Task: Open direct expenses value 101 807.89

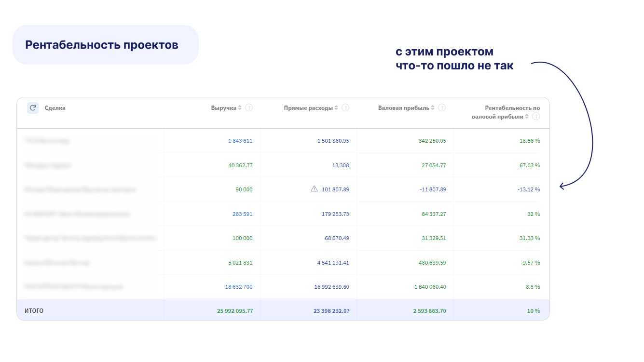Action: 335,189
